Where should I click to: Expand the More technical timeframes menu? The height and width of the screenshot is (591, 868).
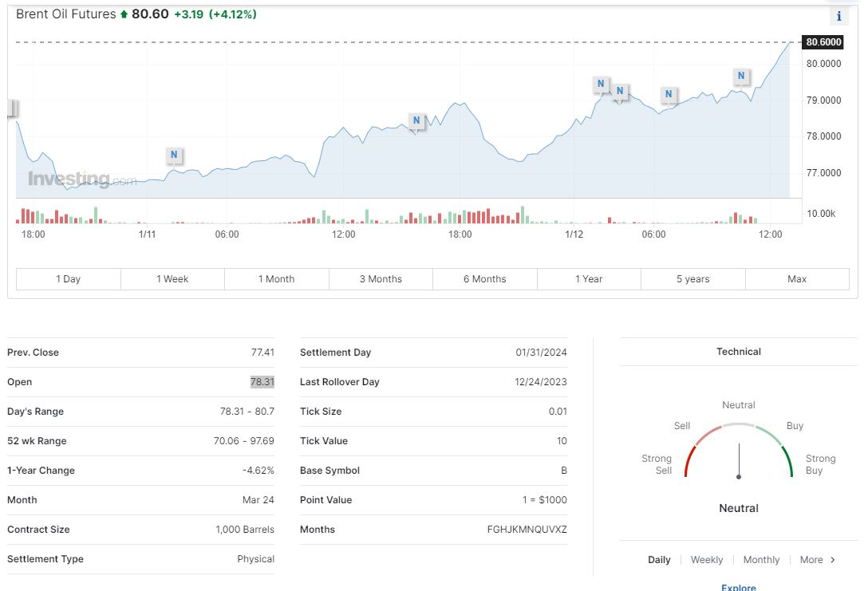818,560
